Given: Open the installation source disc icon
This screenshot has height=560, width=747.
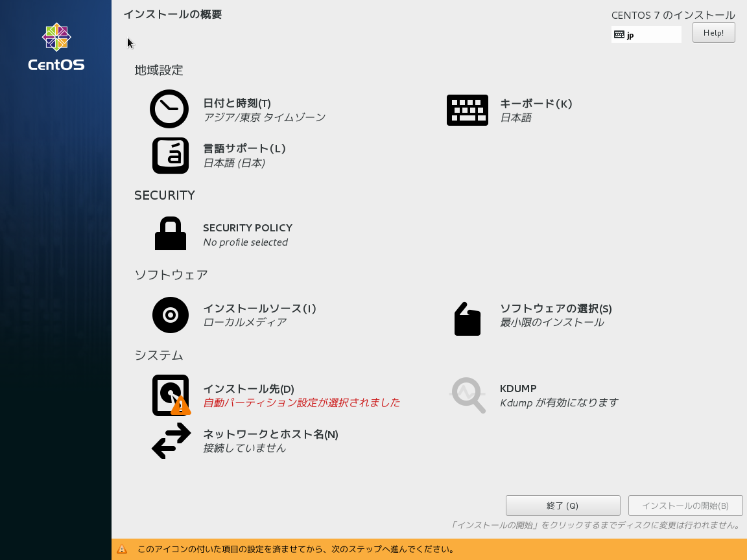Looking at the screenshot, I should click(171, 315).
